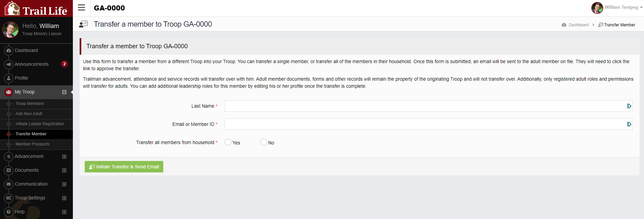Viewport: 644px width, 219px height.
Task: Click the Dashboard breadcrumb link
Action: pyautogui.click(x=579, y=25)
